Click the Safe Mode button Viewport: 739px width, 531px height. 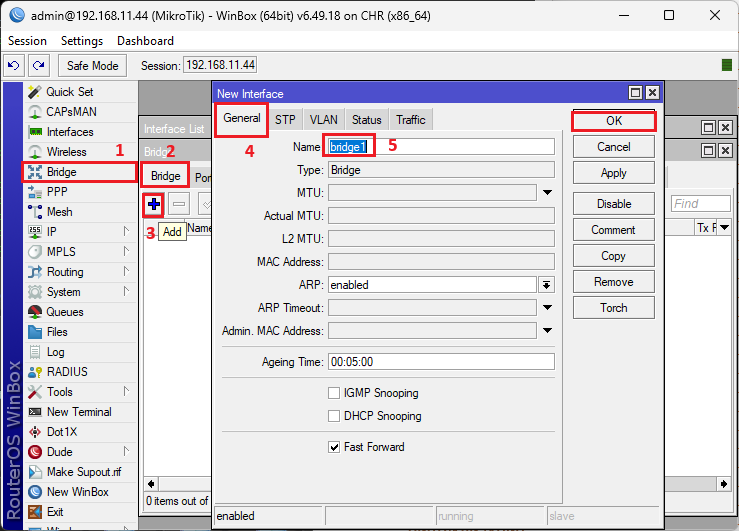pos(92,65)
